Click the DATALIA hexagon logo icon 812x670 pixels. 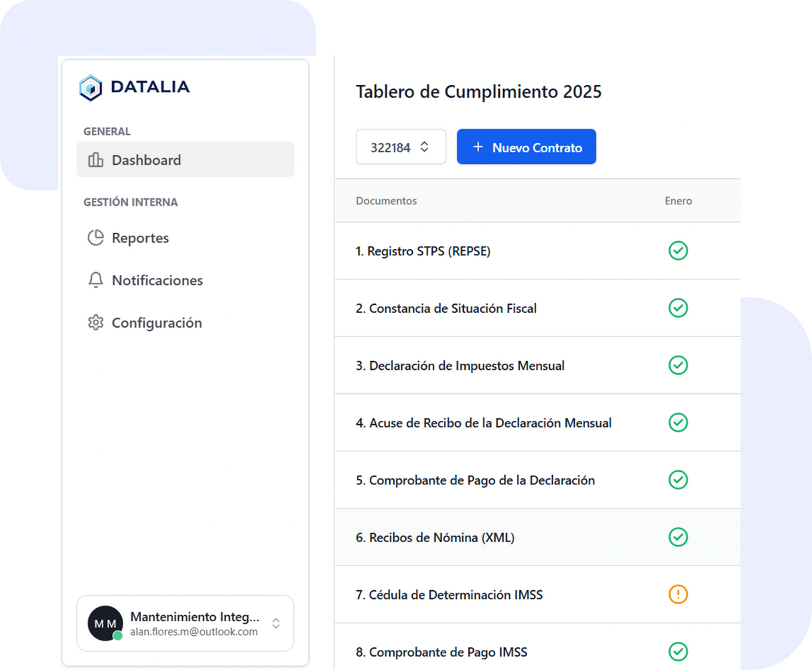click(90, 88)
